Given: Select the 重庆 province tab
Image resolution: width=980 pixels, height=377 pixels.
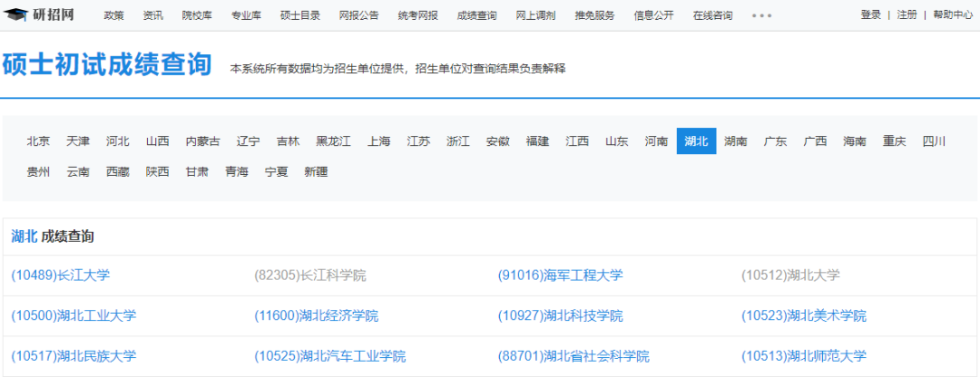Looking at the screenshot, I should click(895, 141).
